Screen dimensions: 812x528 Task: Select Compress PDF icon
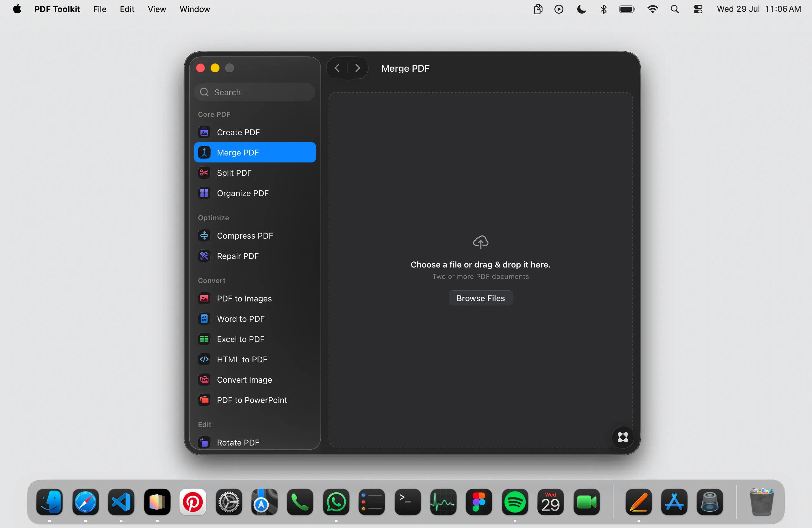coord(204,235)
